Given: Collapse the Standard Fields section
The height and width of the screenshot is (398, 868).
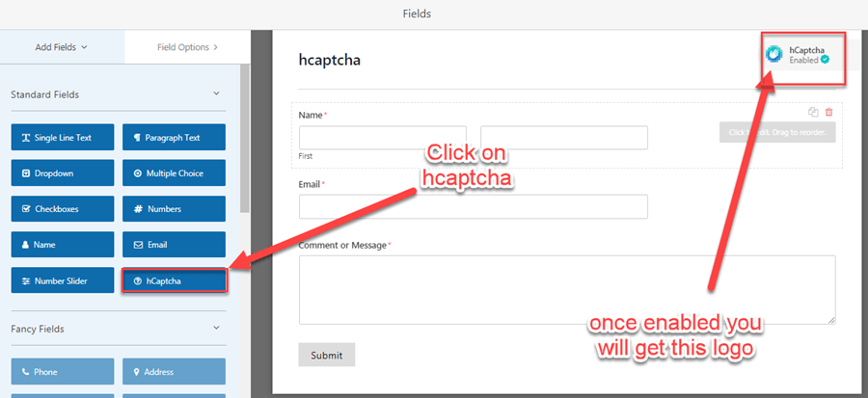Looking at the screenshot, I should pos(216,94).
